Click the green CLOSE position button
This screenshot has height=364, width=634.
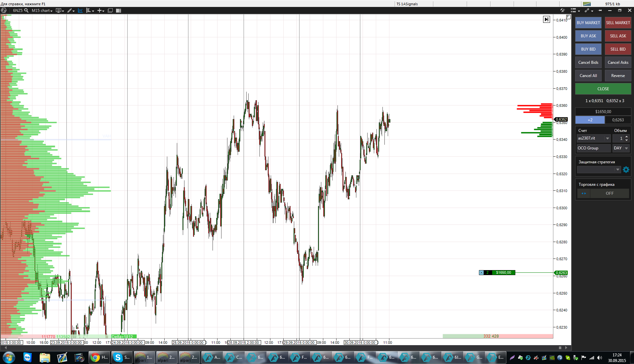pyautogui.click(x=603, y=89)
